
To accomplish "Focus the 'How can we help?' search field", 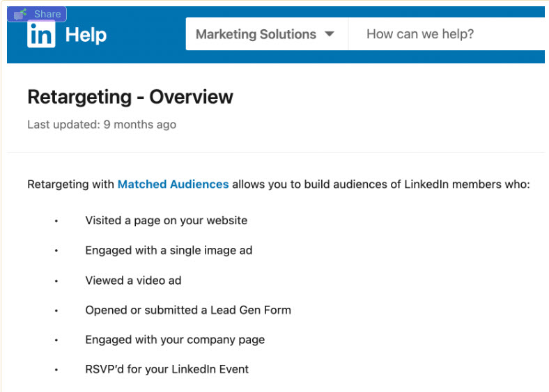I will (447, 34).
